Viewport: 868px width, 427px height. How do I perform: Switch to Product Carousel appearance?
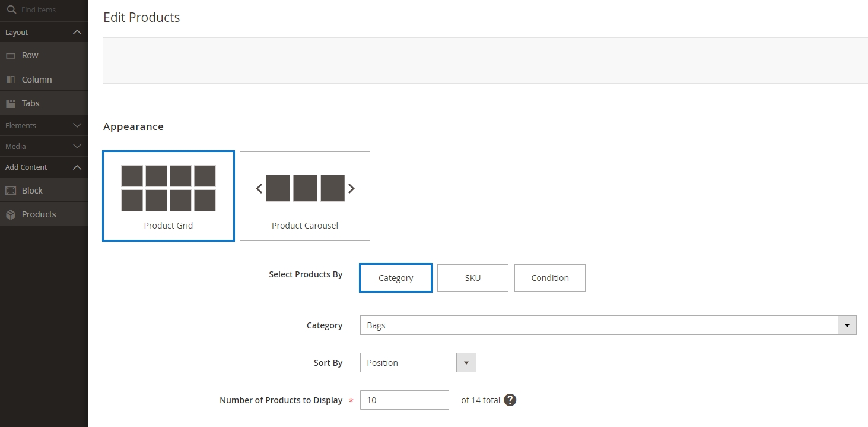tap(304, 196)
